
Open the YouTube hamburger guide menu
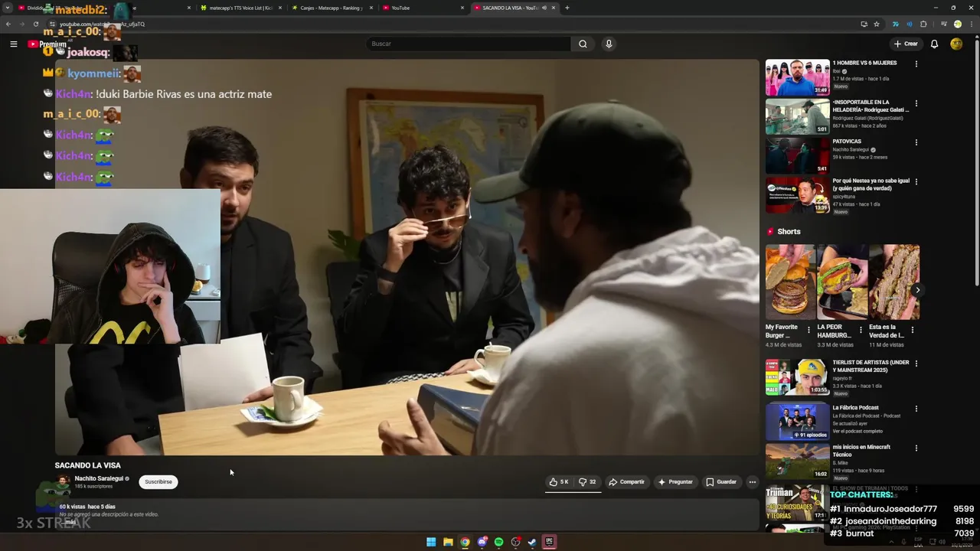tap(13, 44)
